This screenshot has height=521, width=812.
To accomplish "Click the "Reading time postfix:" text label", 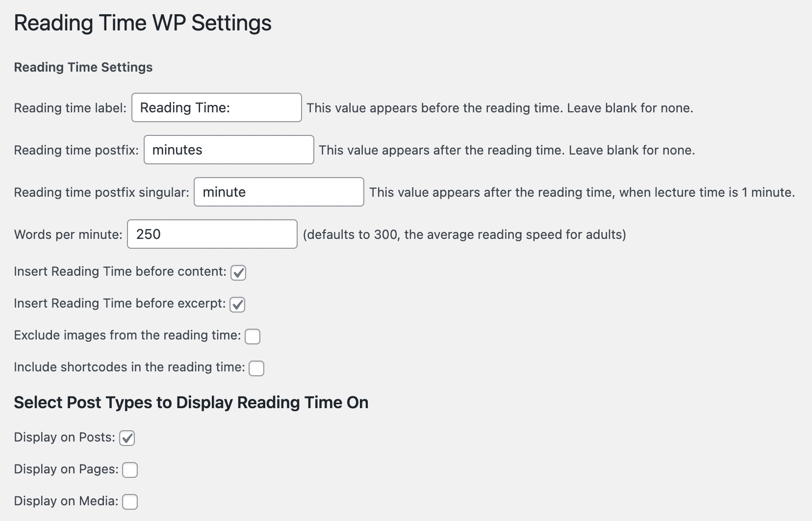I will (76, 150).
